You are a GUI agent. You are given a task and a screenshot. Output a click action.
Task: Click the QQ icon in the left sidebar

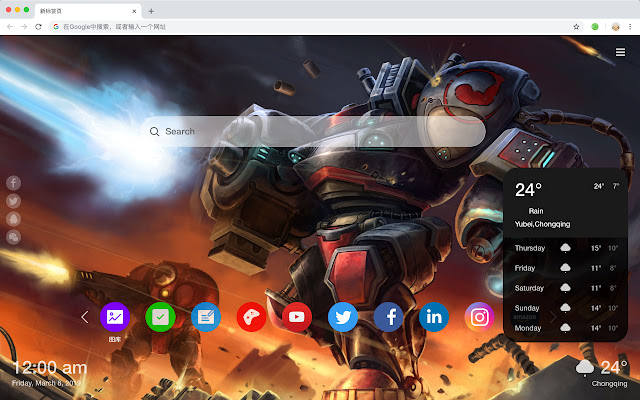click(x=13, y=219)
